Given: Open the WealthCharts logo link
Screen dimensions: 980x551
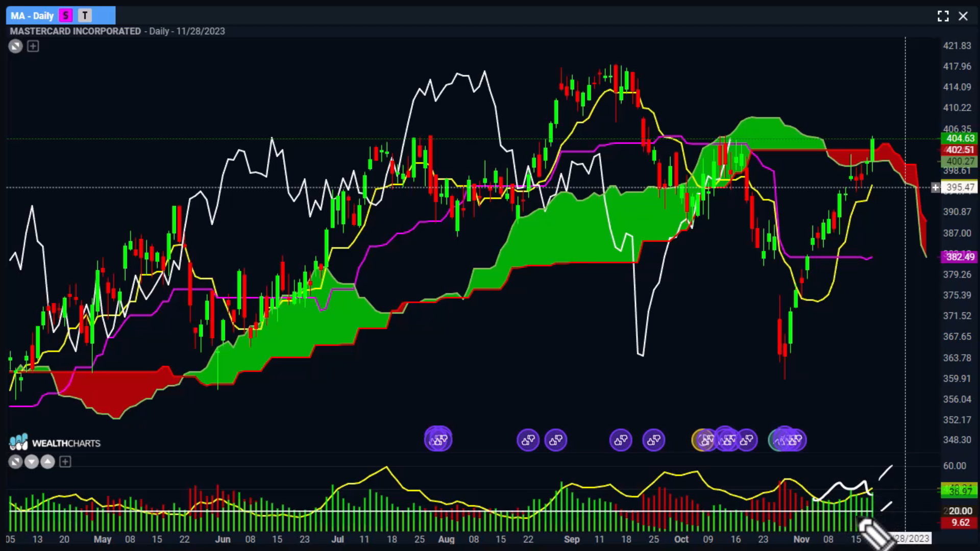Looking at the screenshot, I should pos(55,442).
